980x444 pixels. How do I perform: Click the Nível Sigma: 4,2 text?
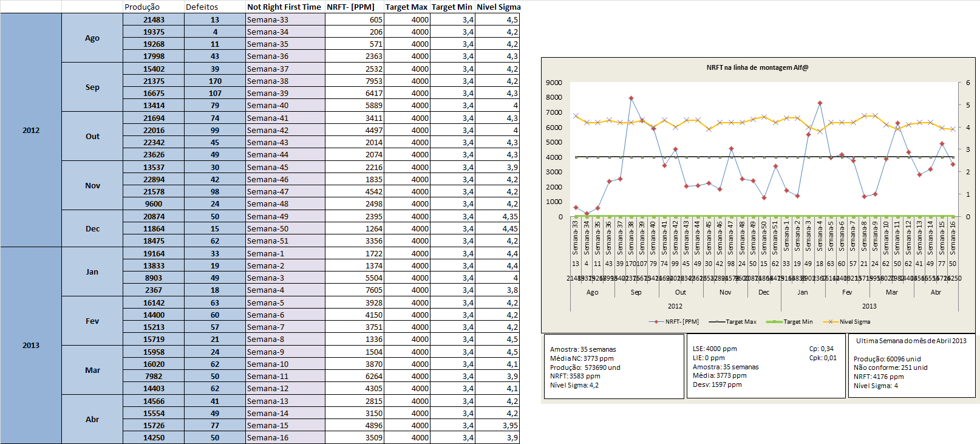574,385
